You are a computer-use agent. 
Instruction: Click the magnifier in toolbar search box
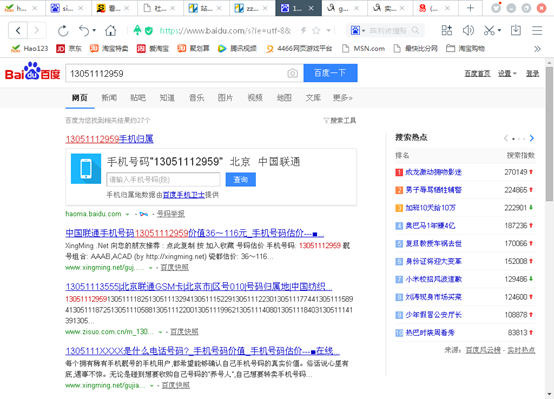[x=416, y=31]
